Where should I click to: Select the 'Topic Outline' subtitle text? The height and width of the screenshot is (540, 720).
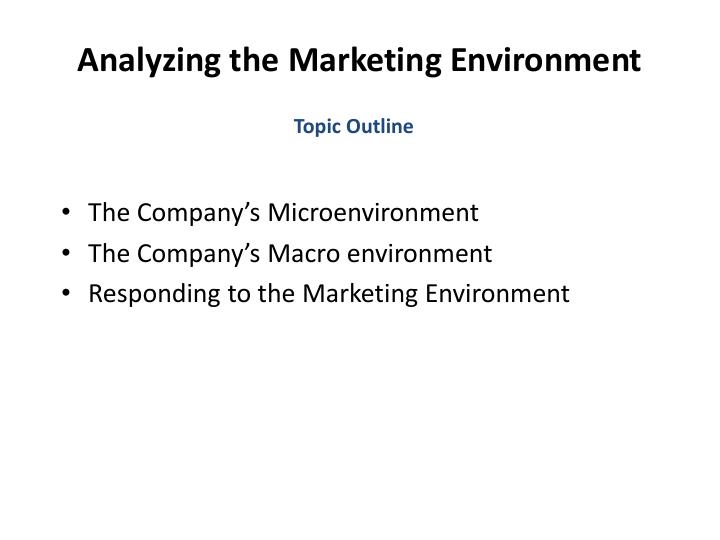(x=353, y=127)
